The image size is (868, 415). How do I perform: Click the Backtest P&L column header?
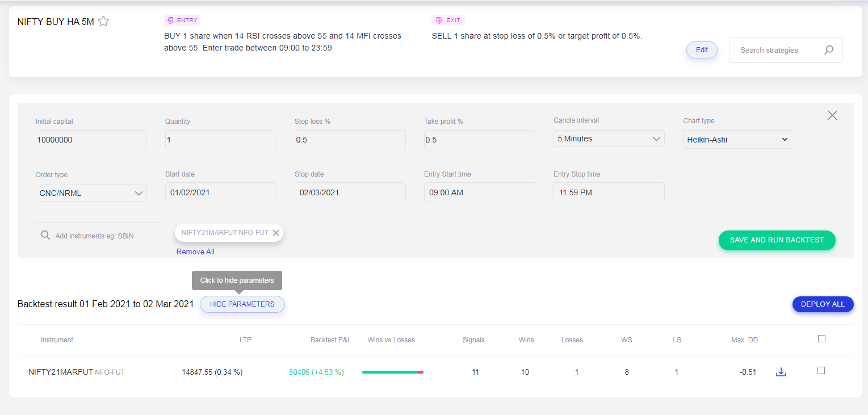click(331, 340)
